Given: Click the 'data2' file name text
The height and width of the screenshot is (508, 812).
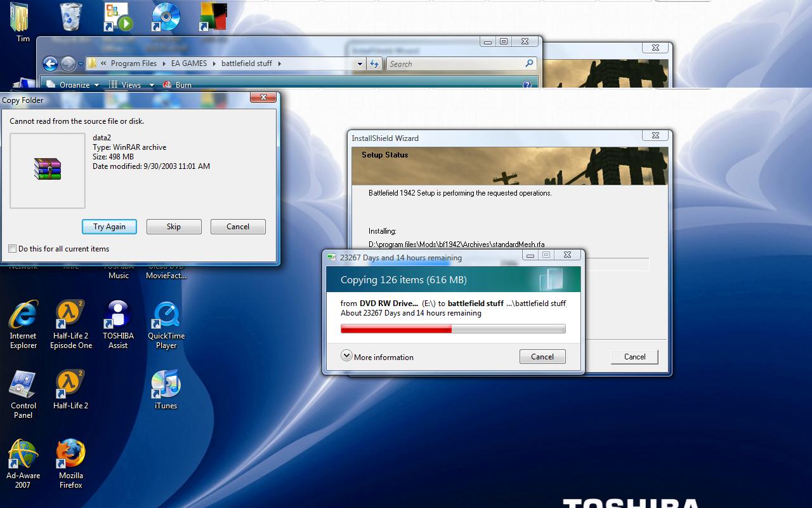Looking at the screenshot, I should tap(101, 137).
